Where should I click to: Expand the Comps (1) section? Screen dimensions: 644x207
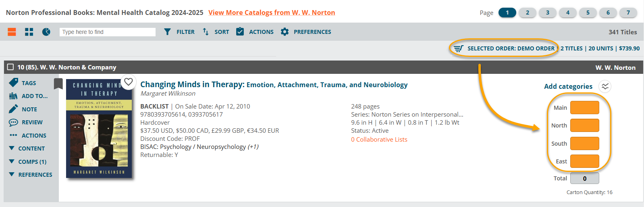12,161
